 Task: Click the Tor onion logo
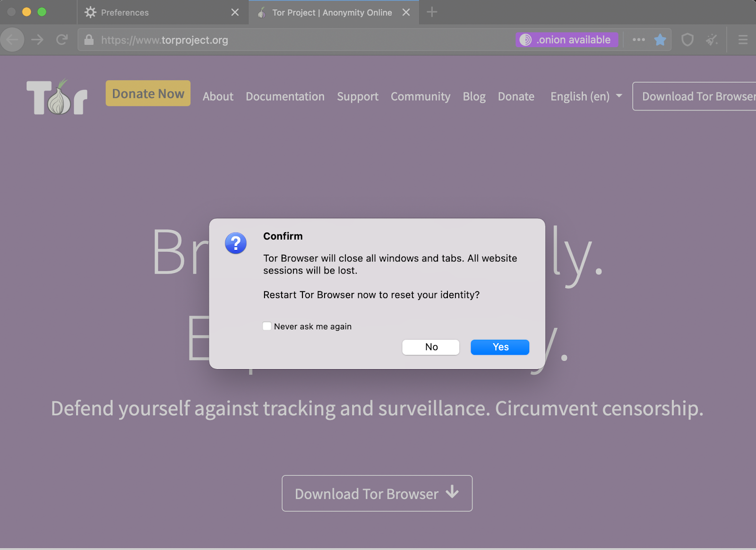(x=57, y=97)
